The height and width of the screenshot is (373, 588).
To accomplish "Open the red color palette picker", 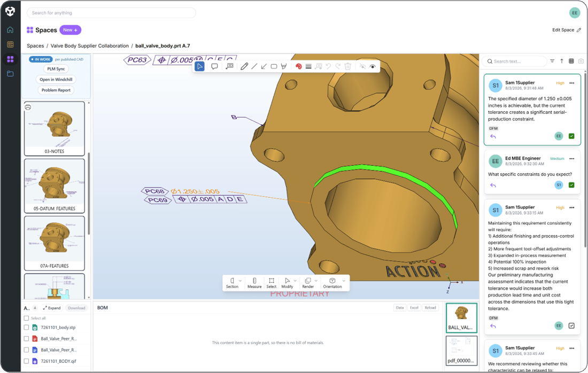I will [x=298, y=66].
